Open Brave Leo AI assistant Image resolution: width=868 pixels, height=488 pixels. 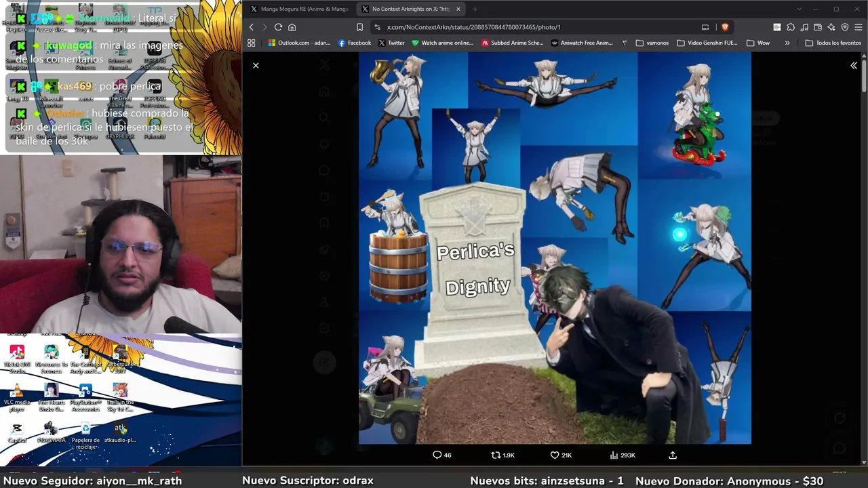tap(831, 27)
